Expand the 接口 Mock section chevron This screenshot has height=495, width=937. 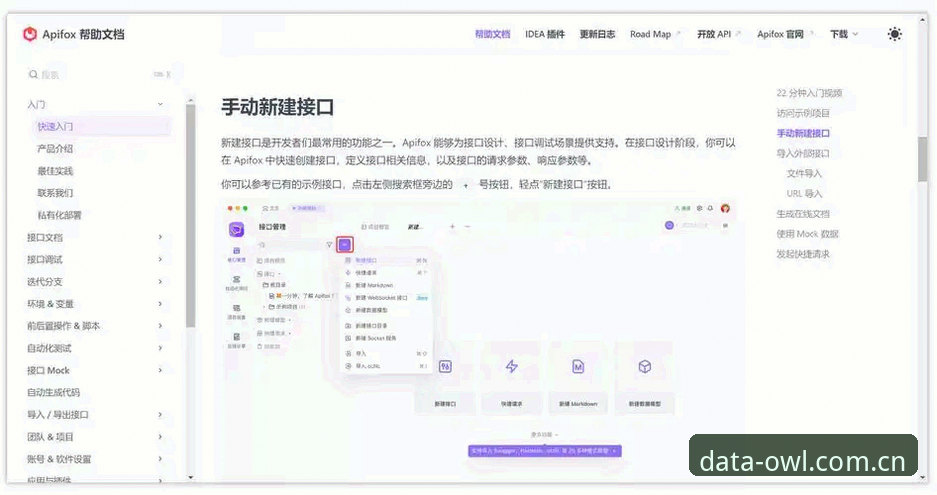160,370
